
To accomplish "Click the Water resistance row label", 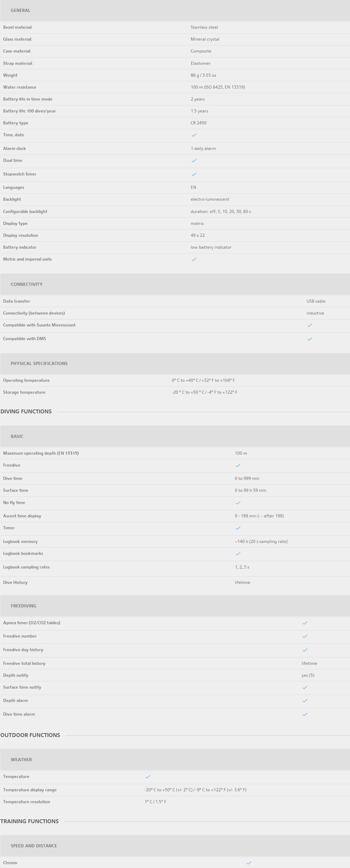I will [20, 87].
